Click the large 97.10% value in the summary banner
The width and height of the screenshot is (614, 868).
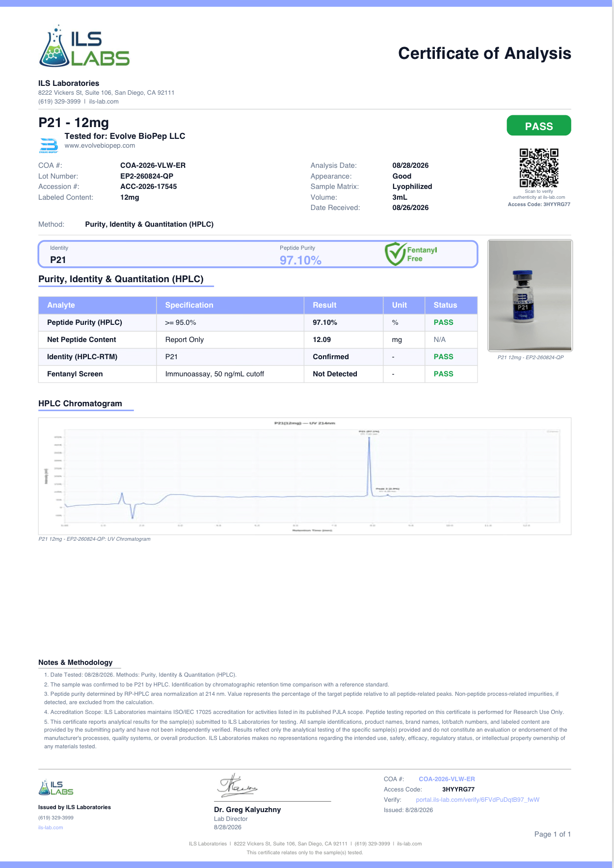point(300,261)
